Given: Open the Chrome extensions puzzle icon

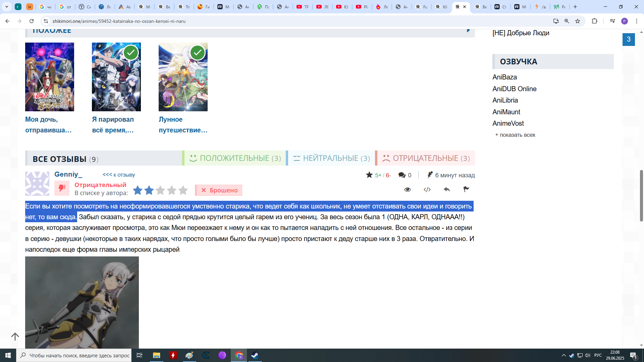Looking at the screenshot, I should pyautogui.click(x=594, y=21).
